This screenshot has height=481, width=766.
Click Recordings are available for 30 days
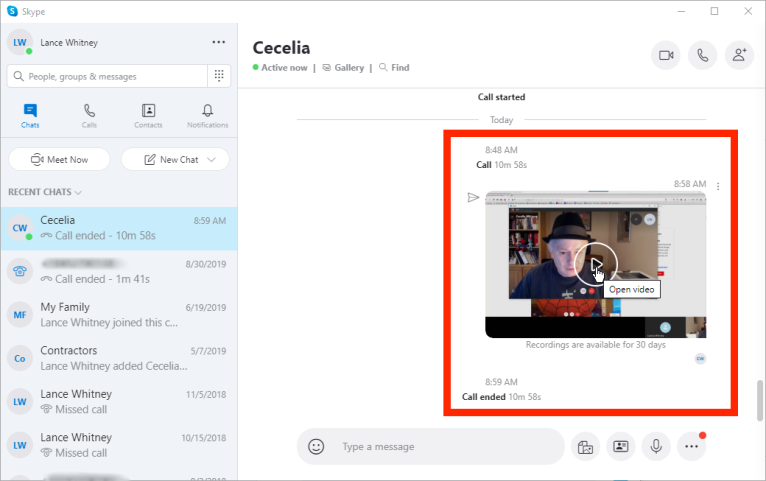pyautogui.click(x=596, y=345)
